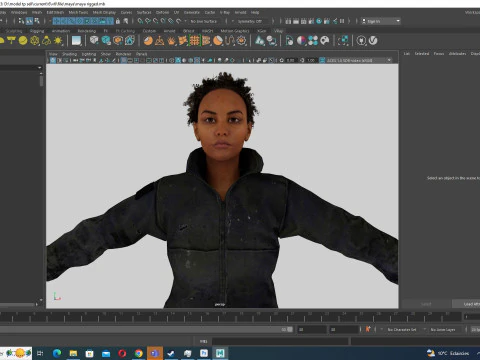Click the yellow directional light sun icon
This screenshot has height=360, width=480.
(58, 41)
